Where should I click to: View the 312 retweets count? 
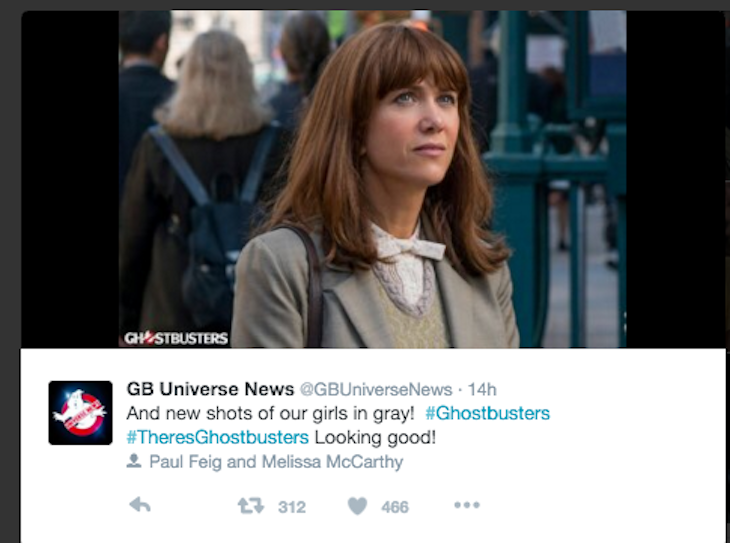pos(292,507)
